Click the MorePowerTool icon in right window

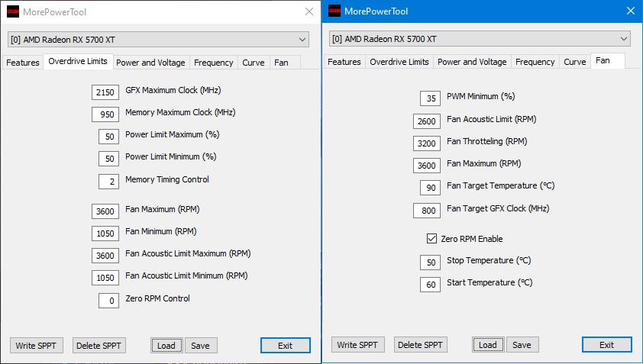click(334, 11)
